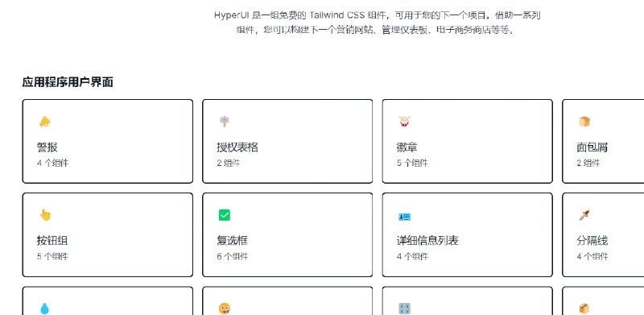Click the dagger icon on the 分隔线 card
644x315 pixels.
[584, 214]
